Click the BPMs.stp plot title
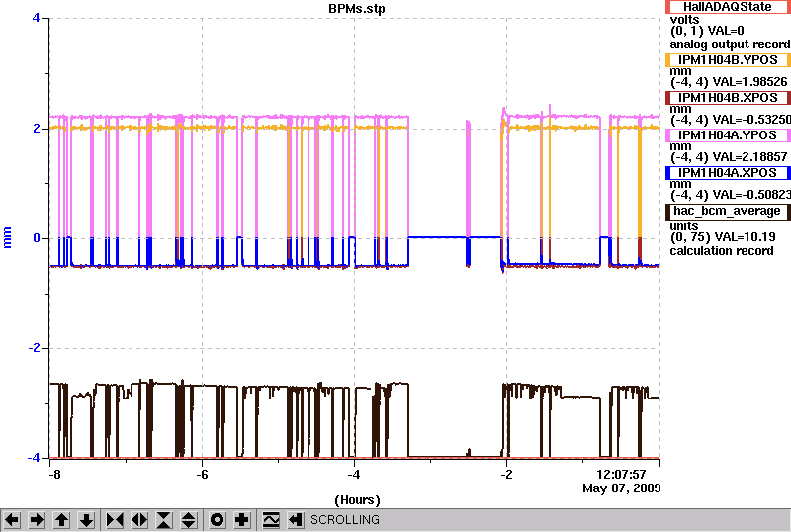Image resolution: width=791 pixels, height=532 pixels. pos(357,9)
